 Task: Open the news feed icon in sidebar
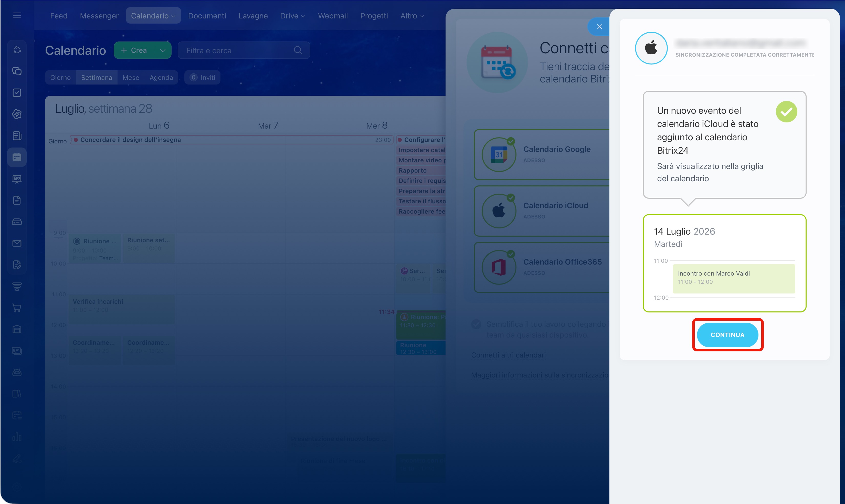(x=17, y=136)
